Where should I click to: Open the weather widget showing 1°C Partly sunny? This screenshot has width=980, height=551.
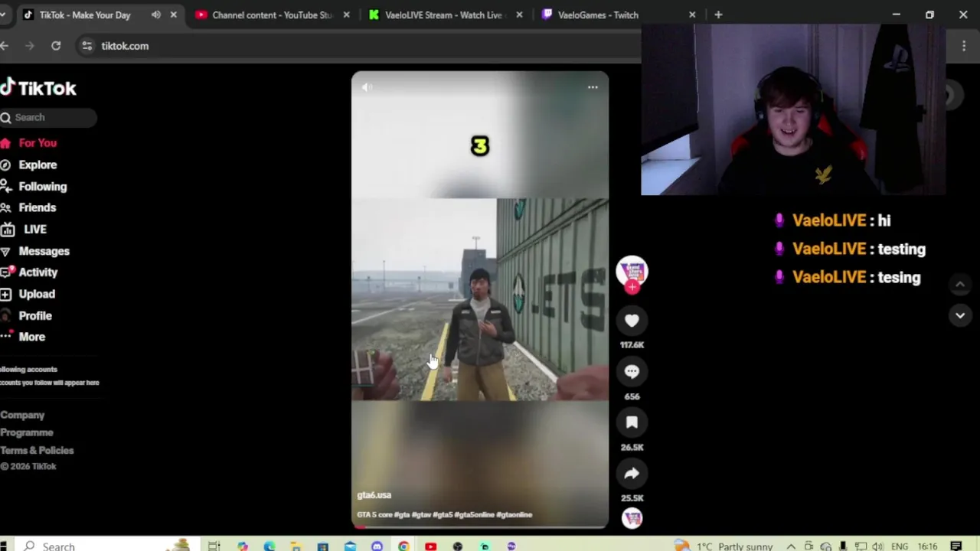click(724, 546)
